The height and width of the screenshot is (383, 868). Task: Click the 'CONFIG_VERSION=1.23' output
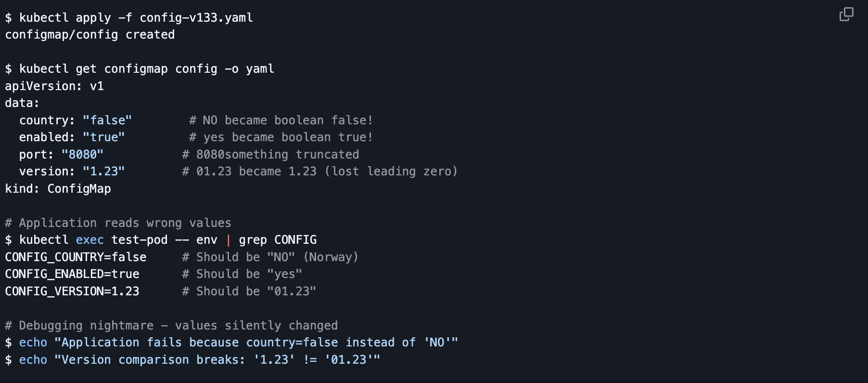tap(72, 291)
